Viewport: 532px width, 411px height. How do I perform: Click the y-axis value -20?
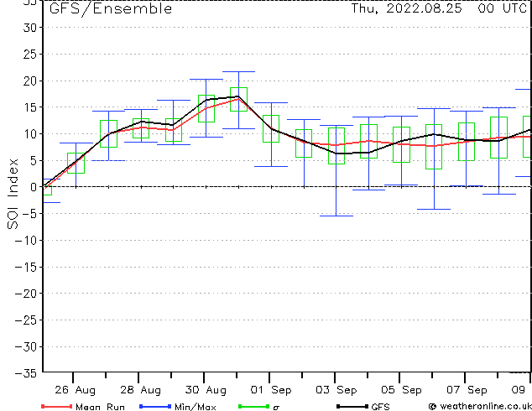[26, 294]
